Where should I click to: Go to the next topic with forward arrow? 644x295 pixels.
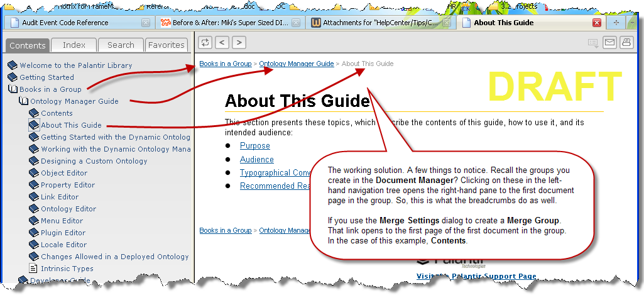[x=239, y=42]
